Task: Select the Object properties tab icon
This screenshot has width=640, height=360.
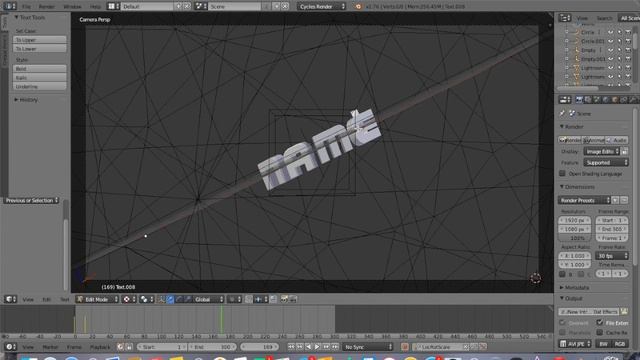Action: pyautogui.click(x=615, y=100)
